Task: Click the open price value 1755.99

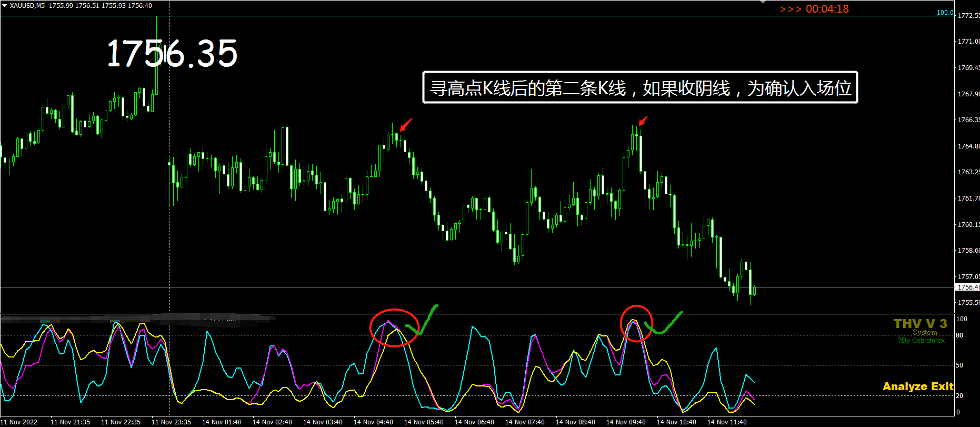Action: tap(61, 6)
